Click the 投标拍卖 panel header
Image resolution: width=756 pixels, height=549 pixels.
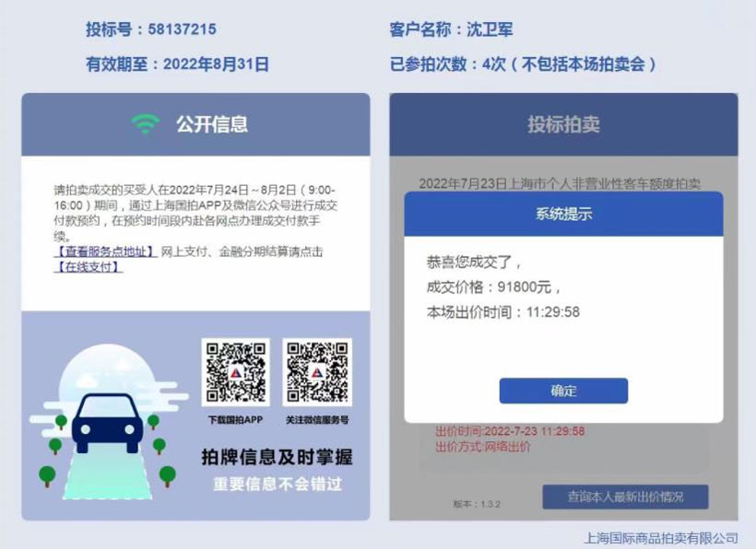563,124
